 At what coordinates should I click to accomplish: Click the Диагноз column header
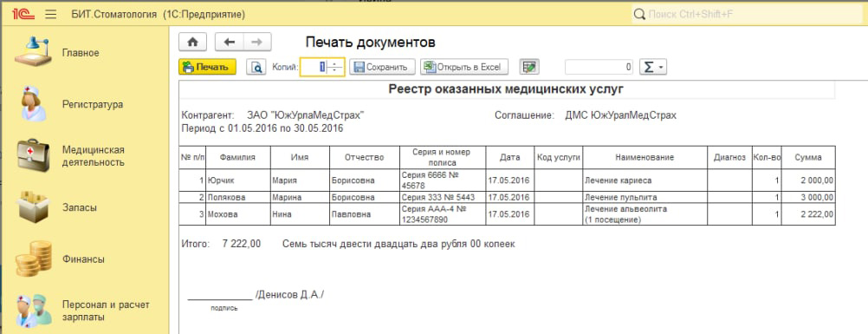tap(729, 158)
